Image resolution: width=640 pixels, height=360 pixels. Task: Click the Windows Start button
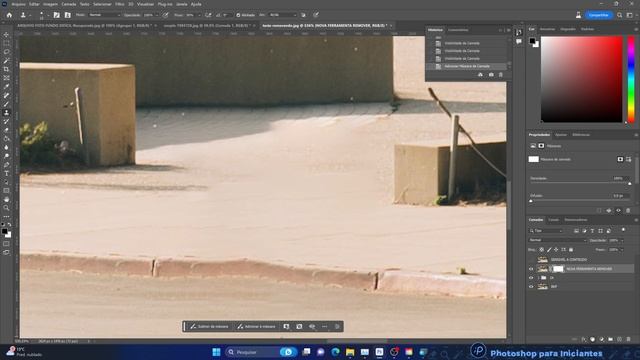216,352
